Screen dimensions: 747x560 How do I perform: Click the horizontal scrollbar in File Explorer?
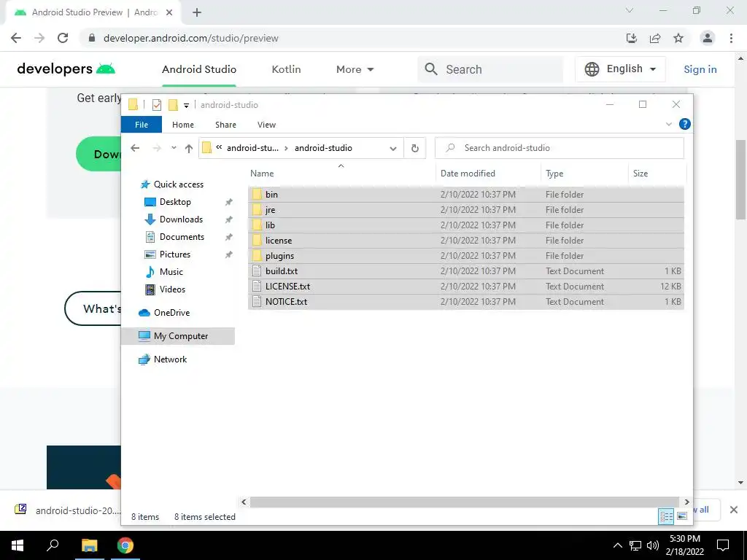(x=465, y=502)
